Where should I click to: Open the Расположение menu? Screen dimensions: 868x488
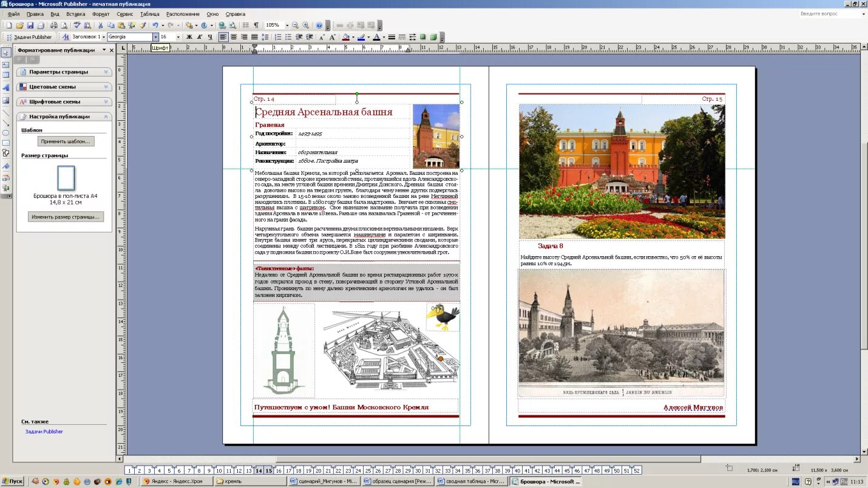[x=183, y=14]
